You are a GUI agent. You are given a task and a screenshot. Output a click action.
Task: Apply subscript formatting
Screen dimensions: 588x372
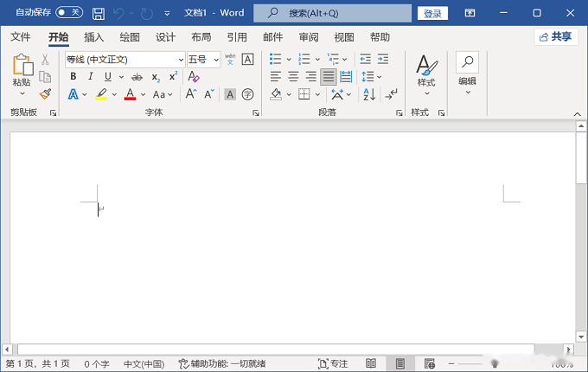pyautogui.click(x=156, y=77)
